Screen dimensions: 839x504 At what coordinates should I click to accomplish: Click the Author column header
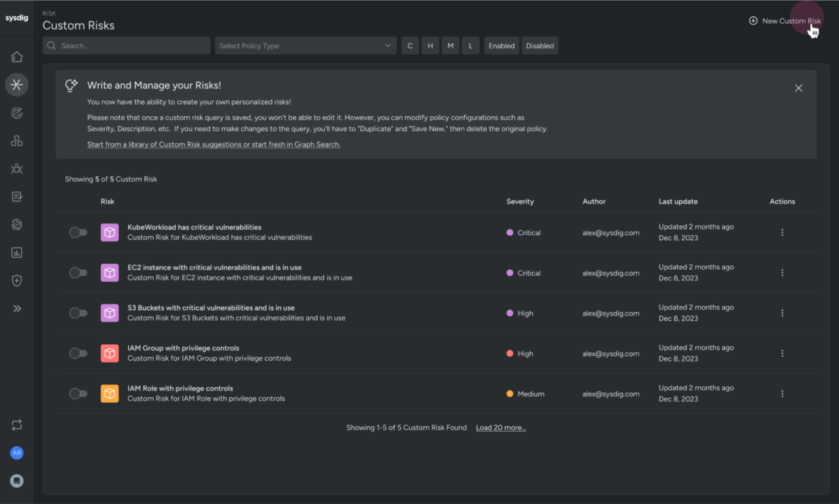click(594, 201)
